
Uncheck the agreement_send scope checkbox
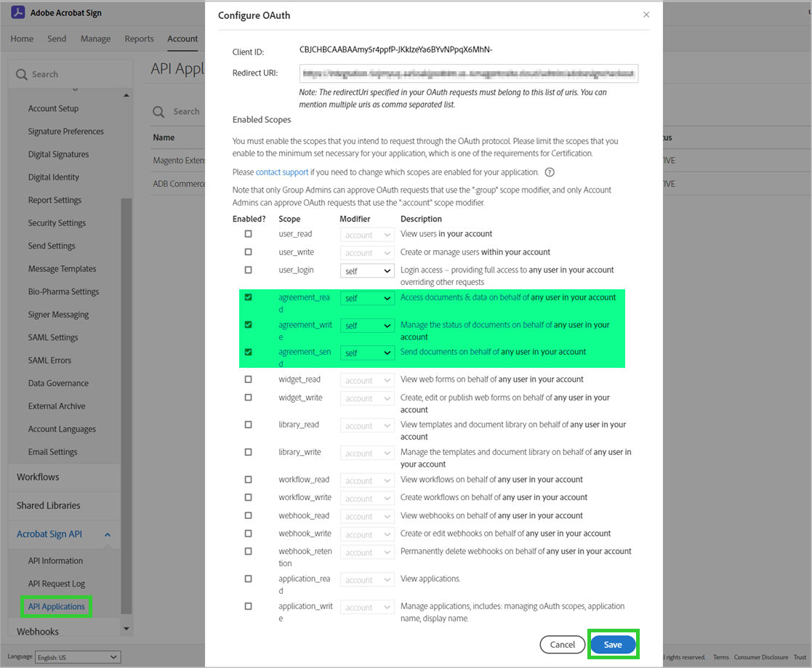tap(248, 352)
